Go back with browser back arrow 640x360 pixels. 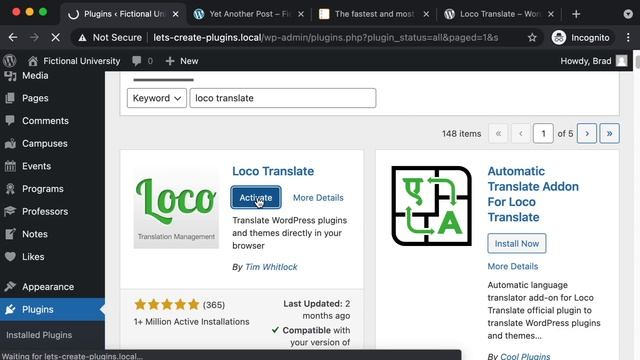[13, 38]
